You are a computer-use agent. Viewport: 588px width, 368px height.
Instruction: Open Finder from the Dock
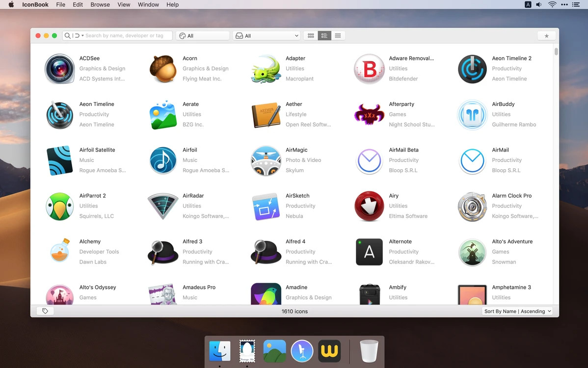pos(220,351)
